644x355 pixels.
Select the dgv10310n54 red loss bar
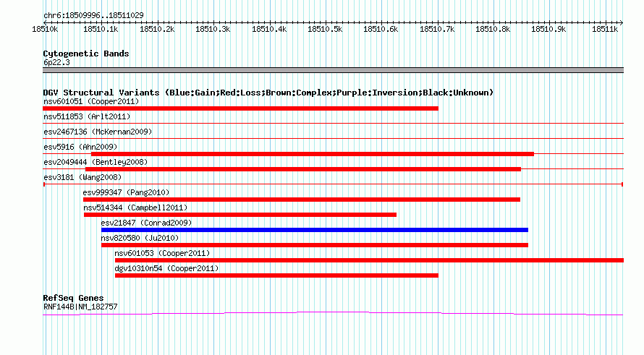point(276,275)
